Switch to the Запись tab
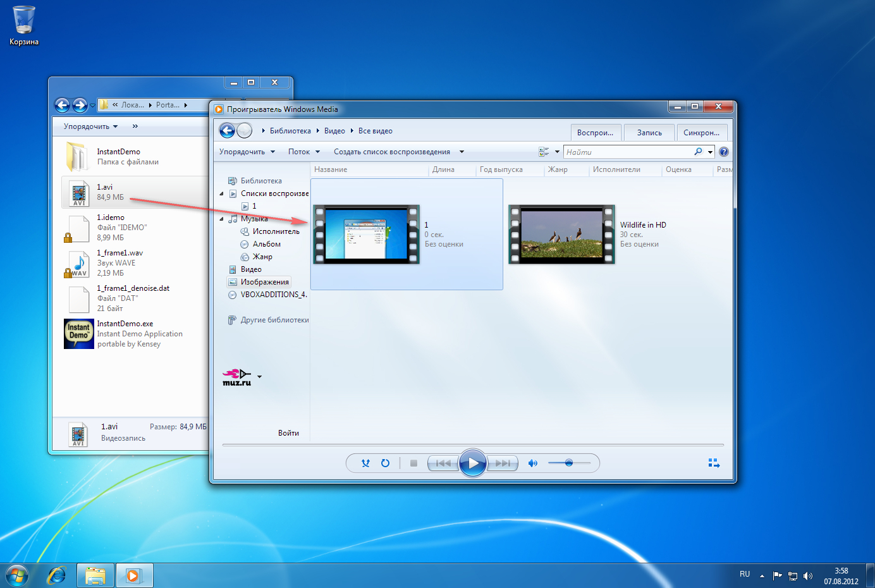This screenshot has height=588, width=875. click(x=649, y=133)
